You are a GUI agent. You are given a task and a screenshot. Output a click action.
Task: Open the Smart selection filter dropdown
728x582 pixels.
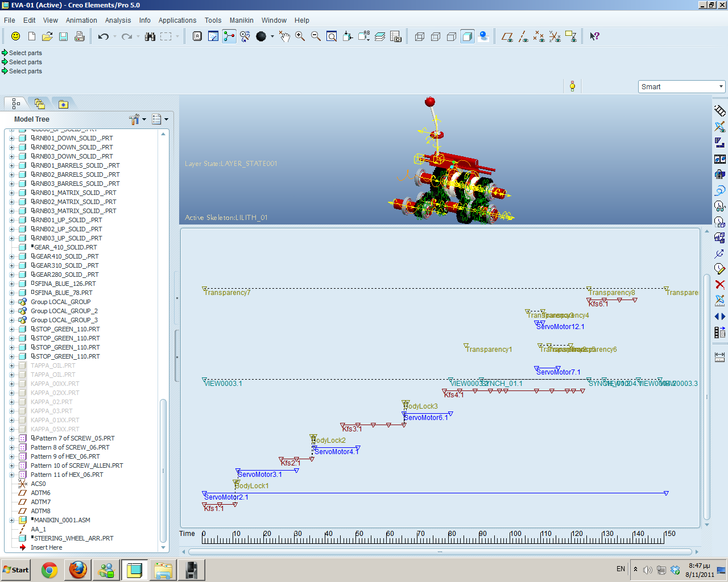682,86
